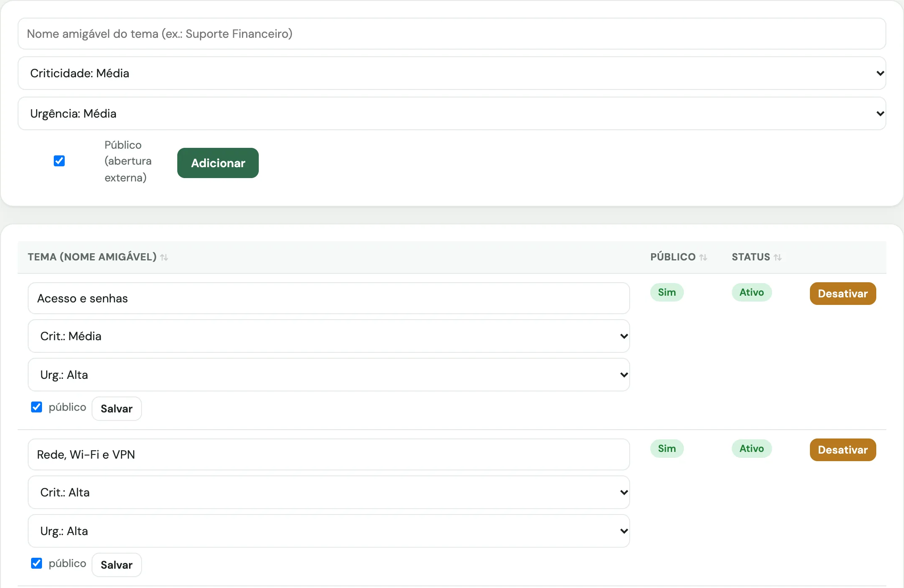Open Urg.: Alta dropdown for Acesso e senhas
The height and width of the screenshot is (588, 904).
click(329, 375)
